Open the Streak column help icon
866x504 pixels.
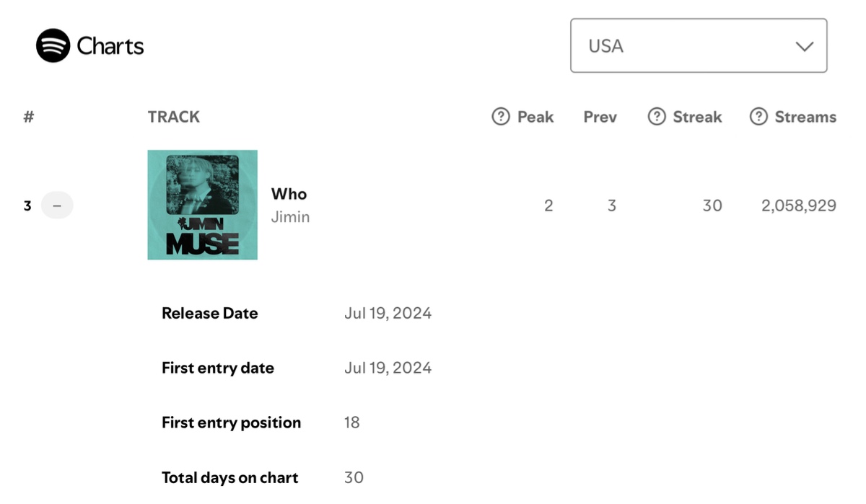pyautogui.click(x=657, y=116)
